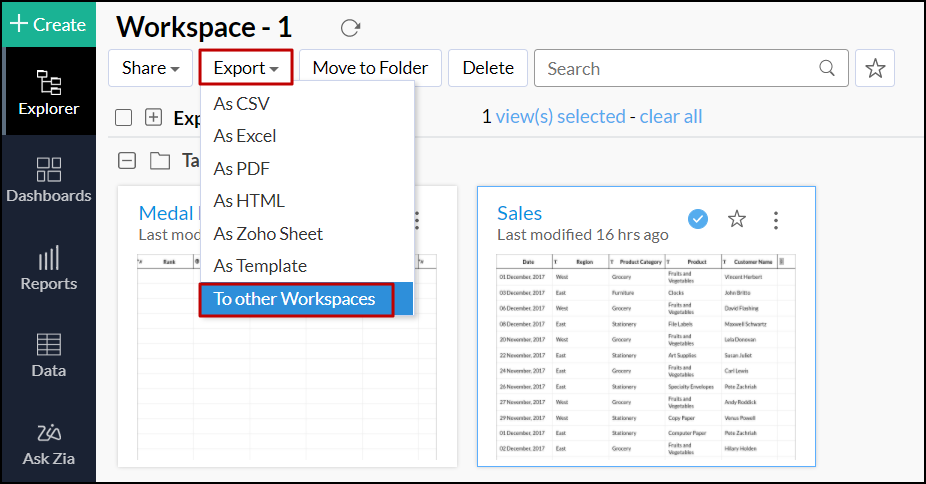Click the Tables folder icon
Image resolution: width=926 pixels, height=484 pixels.
tap(159, 161)
